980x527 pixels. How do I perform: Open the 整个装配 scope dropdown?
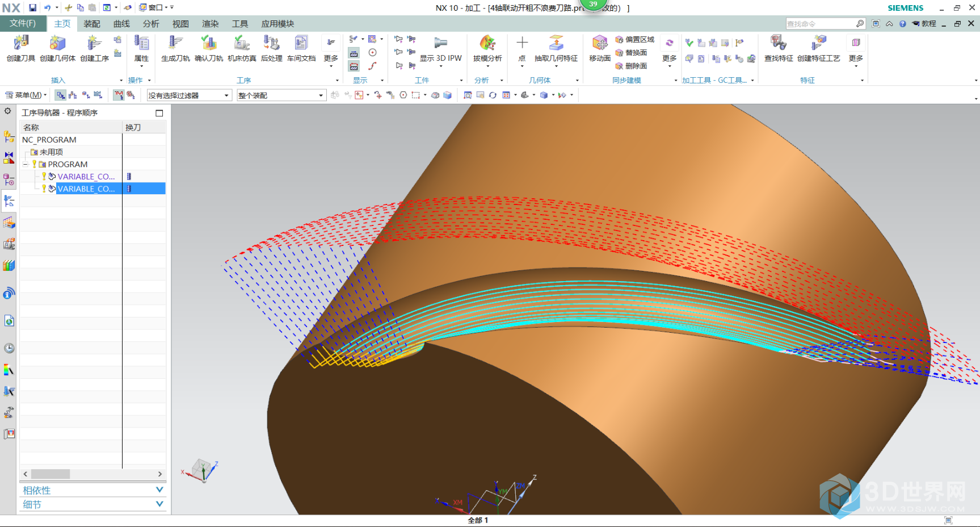point(281,95)
